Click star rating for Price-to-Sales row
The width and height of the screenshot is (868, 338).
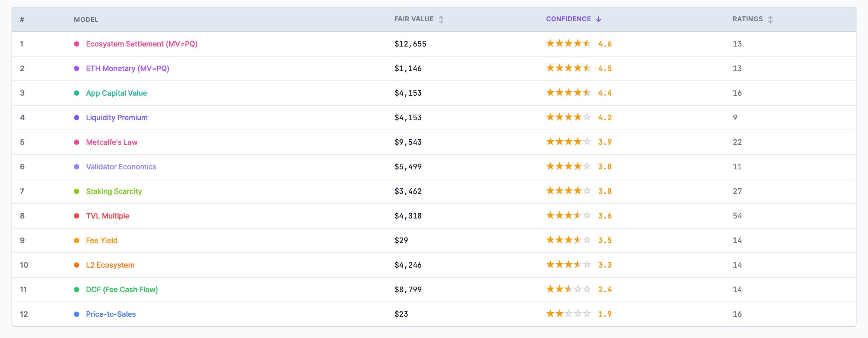click(568, 314)
